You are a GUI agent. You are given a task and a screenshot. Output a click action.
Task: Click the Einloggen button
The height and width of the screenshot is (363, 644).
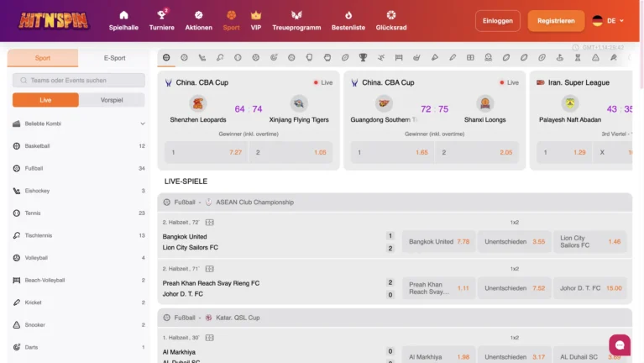pos(497,20)
